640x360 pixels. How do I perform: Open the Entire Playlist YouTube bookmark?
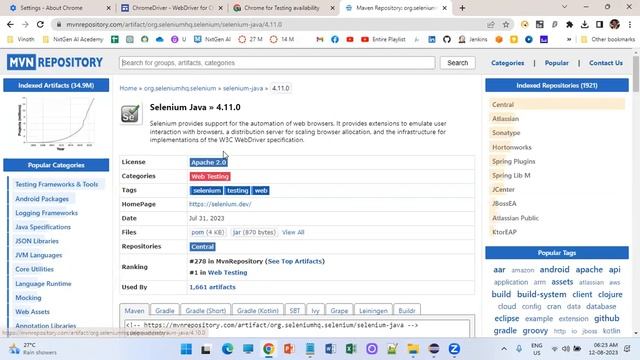tap(383, 40)
